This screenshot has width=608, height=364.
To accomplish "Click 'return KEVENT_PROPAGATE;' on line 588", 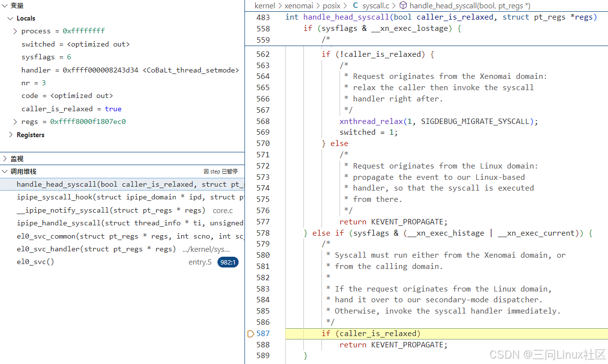I will click(393, 344).
